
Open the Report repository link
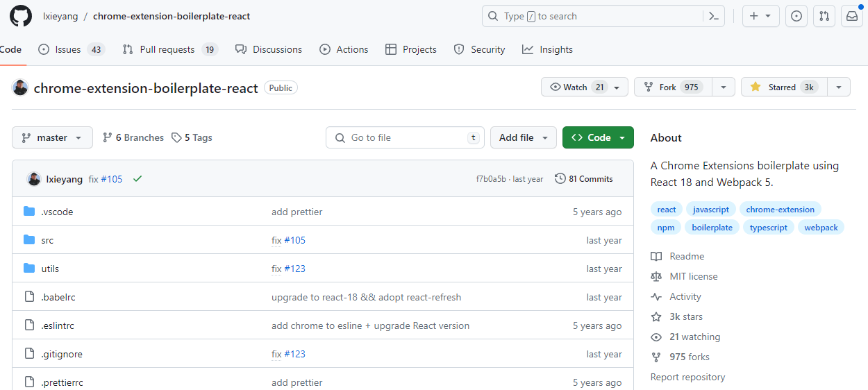687,378
